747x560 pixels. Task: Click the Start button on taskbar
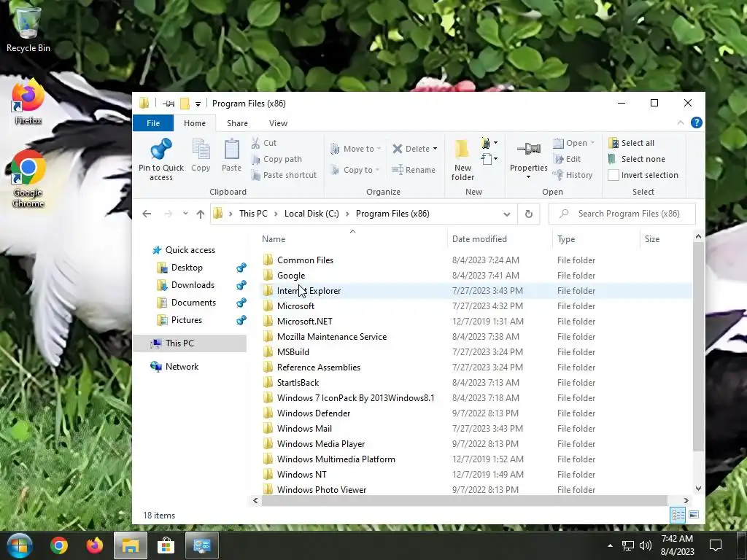(19, 545)
